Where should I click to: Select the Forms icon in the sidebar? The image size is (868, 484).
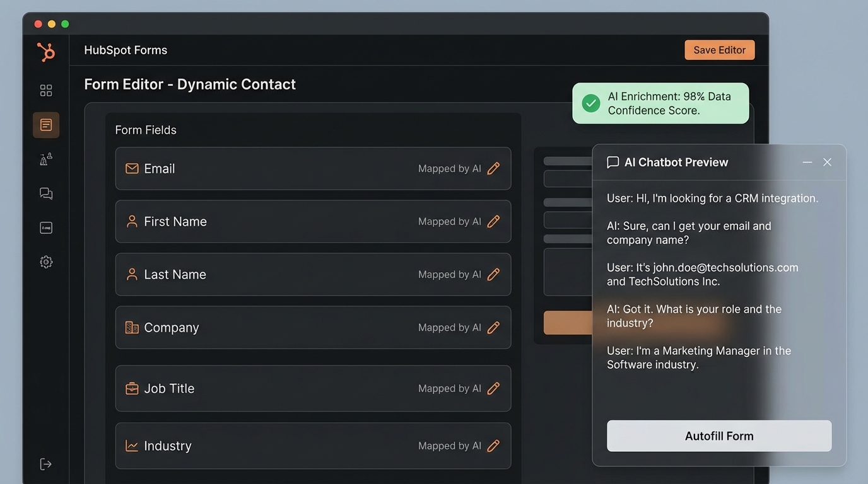point(45,124)
